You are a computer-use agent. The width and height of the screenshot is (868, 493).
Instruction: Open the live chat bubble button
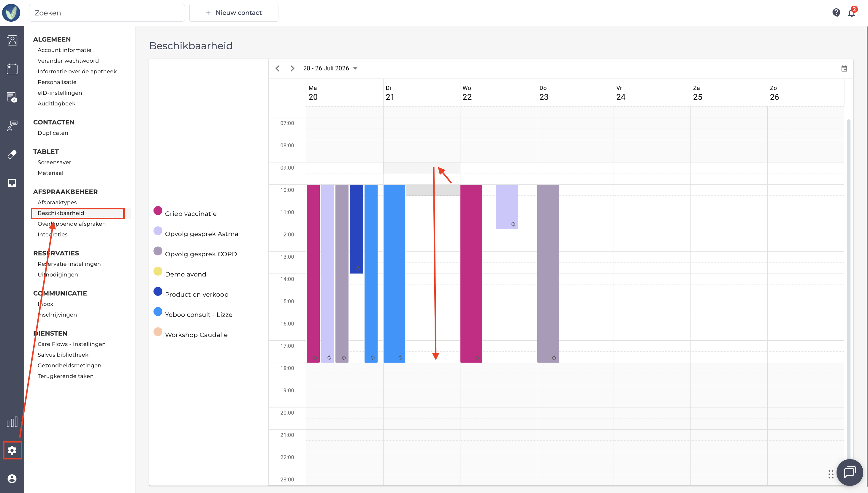click(850, 472)
